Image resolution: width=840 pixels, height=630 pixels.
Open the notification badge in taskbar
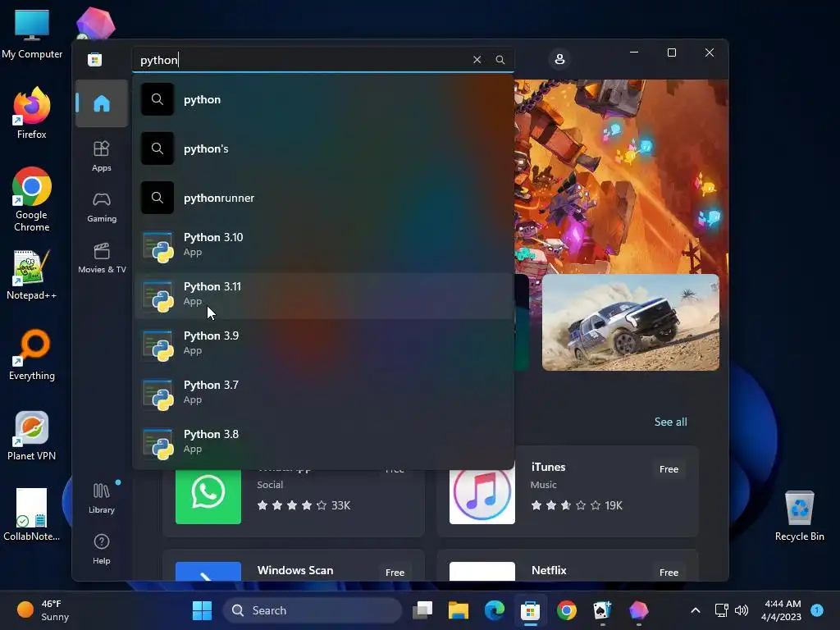(817, 609)
